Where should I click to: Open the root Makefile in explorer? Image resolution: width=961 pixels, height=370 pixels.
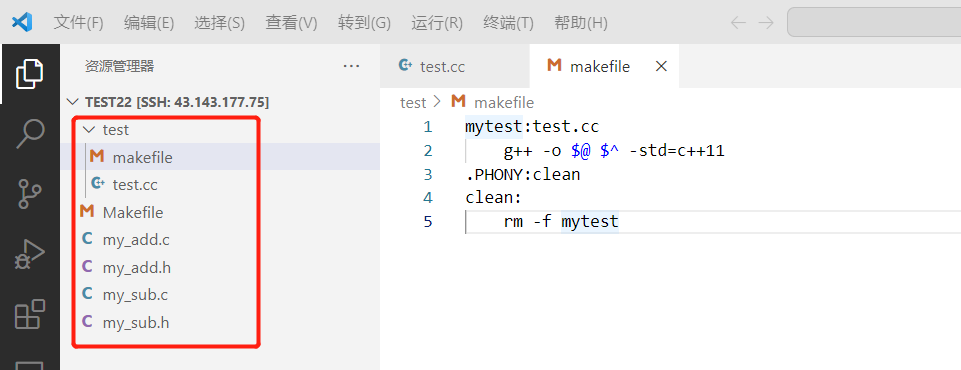coord(221,212)
